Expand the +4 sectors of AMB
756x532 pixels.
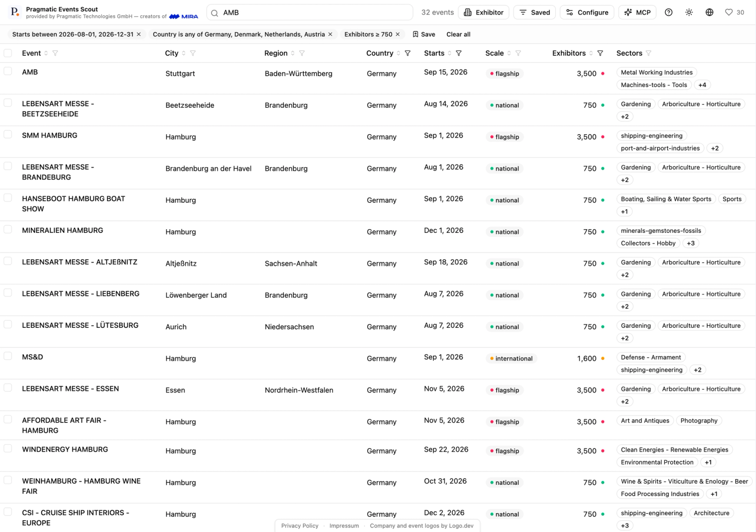point(702,85)
